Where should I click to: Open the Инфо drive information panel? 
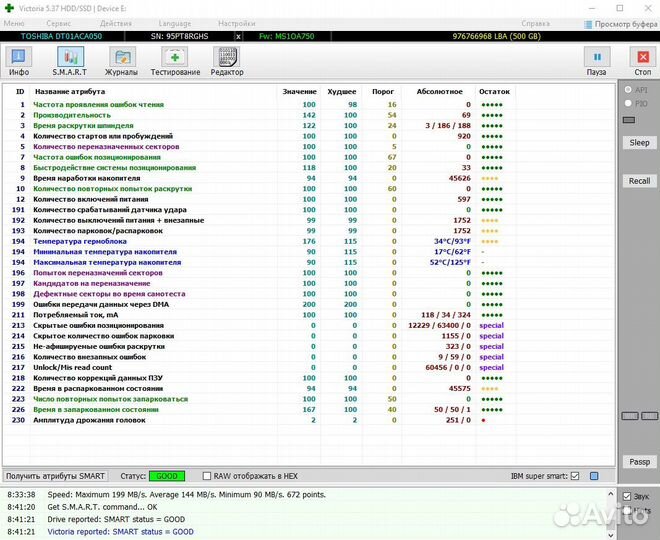click(19, 61)
